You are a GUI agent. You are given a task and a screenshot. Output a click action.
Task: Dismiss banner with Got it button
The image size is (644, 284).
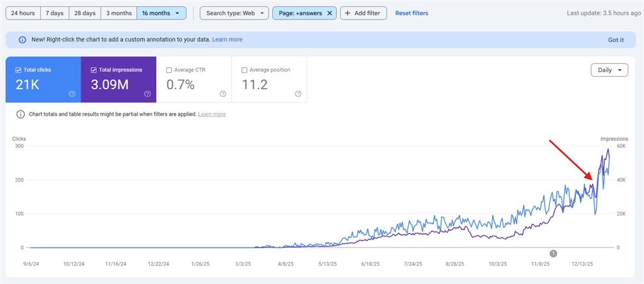pos(615,40)
